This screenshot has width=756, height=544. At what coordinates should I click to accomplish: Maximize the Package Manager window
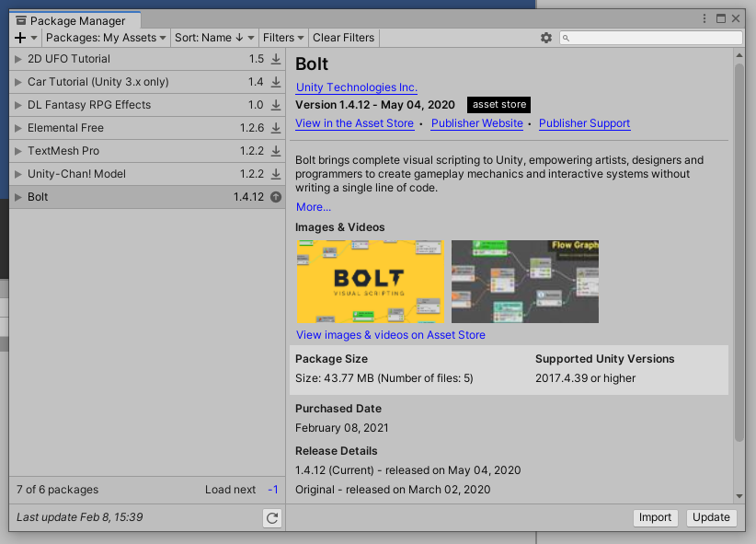coord(721,18)
